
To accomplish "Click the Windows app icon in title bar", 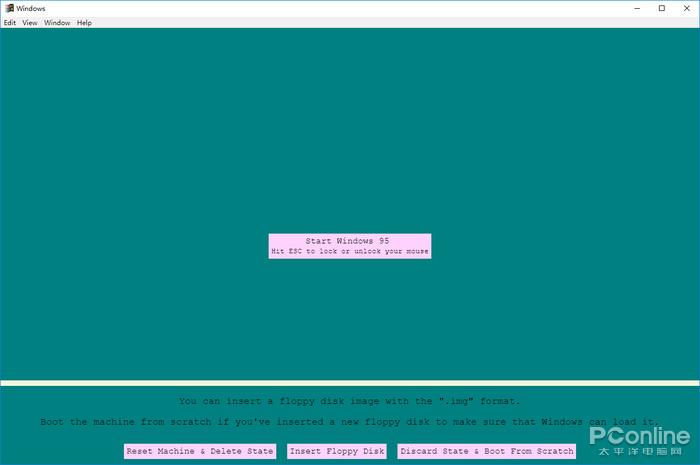I will [x=9, y=8].
